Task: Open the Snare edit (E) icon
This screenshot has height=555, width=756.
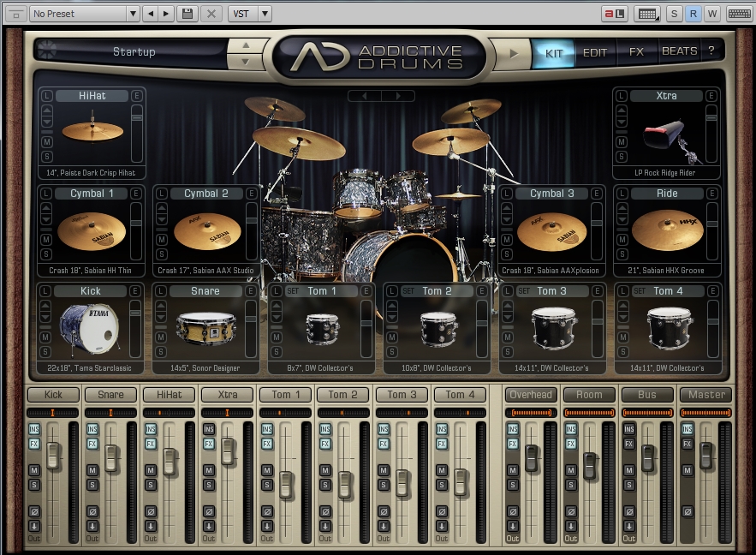Action: tap(251, 290)
